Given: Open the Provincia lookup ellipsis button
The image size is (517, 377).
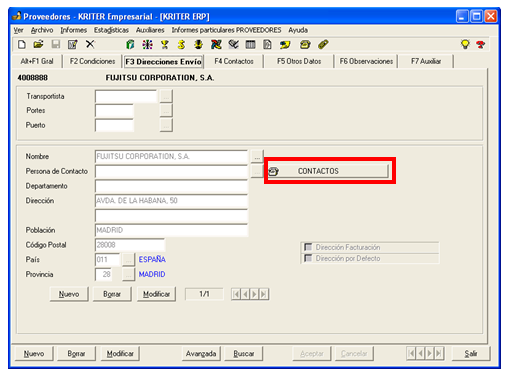Looking at the screenshot, I should point(128,274).
